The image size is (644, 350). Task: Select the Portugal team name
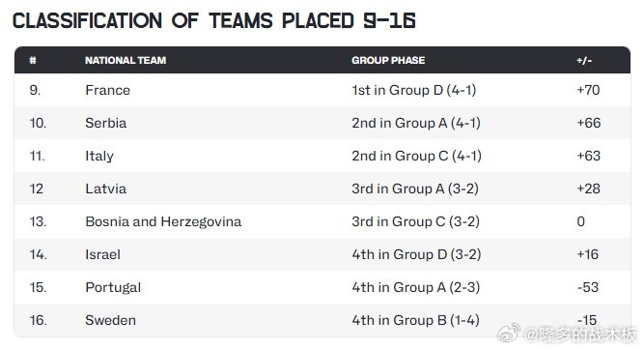coord(113,287)
